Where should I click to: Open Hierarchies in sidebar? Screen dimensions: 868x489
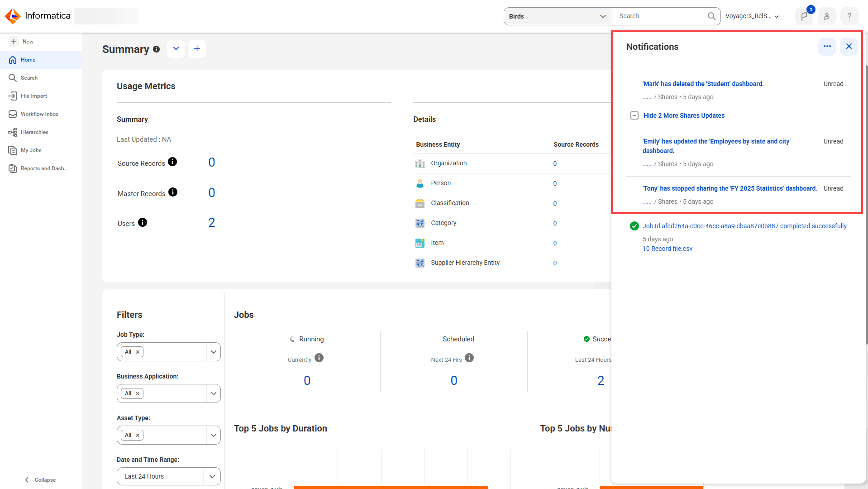click(x=41, y=132)
